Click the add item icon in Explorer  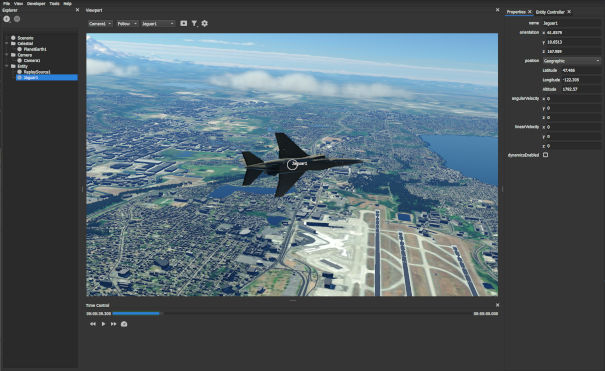point(7,19)
